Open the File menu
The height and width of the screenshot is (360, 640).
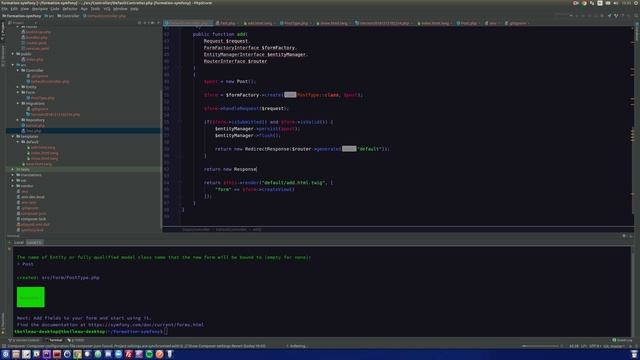[4, 9]
